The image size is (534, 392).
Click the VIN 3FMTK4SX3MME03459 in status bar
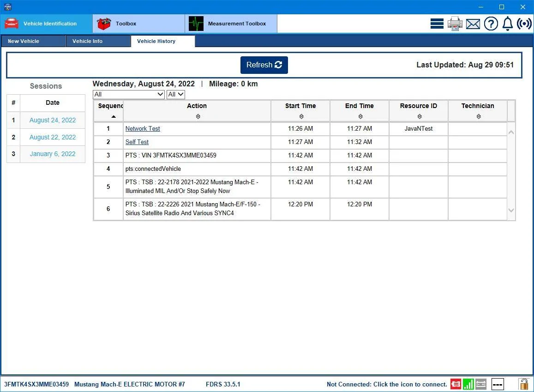point(36,384)
